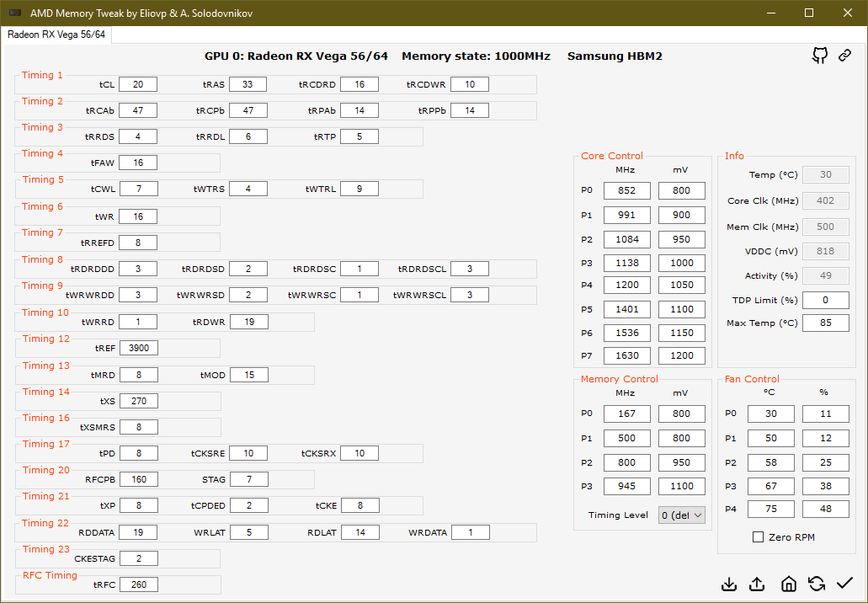Apply settings with the checkmark icon
Screen dimensions: 868x603
pos(844,583)
